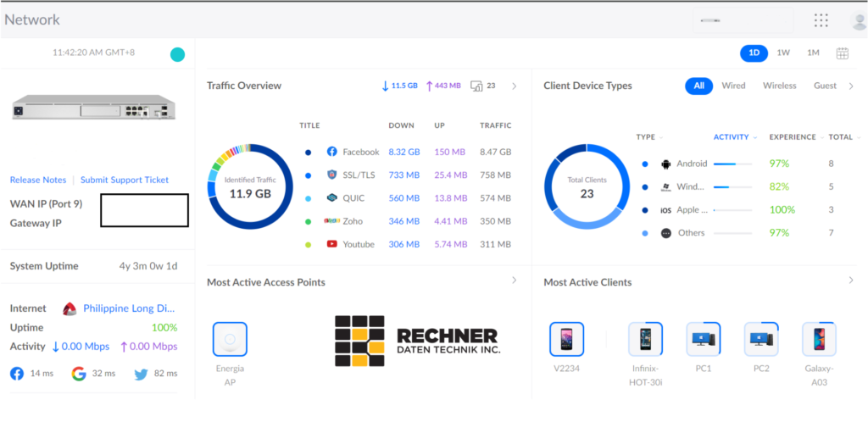Expand Most Active Clients chevron
This screenshot has width=868, height=422.
click(851, 280)
